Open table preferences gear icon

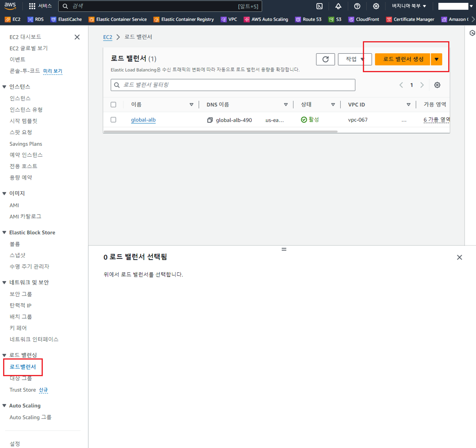point(437,85)
